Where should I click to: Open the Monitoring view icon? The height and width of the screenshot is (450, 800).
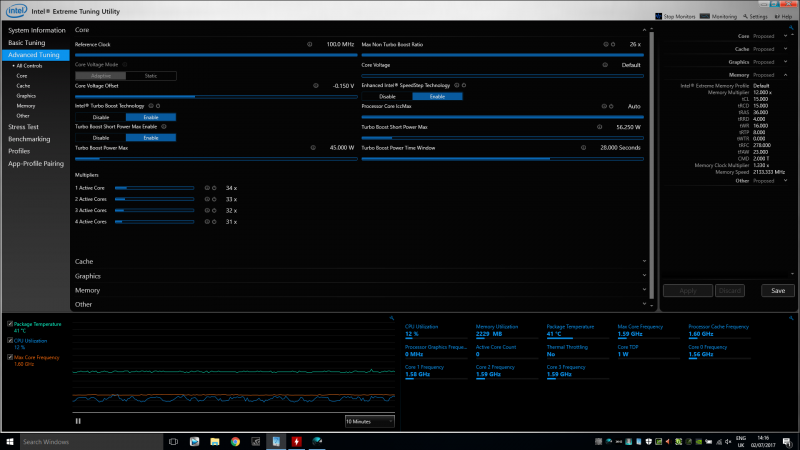(x=705, y=16)
